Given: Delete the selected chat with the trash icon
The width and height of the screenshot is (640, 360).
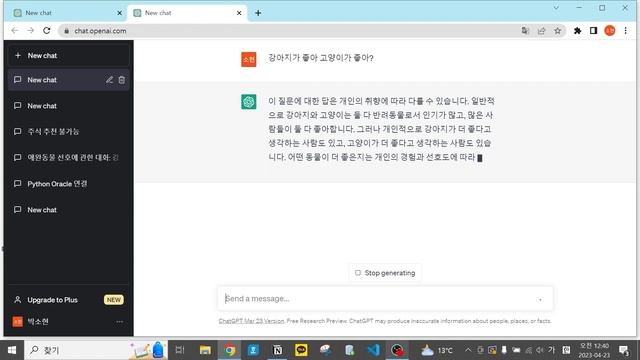Looking at the screenshot, I should point(122,80).
